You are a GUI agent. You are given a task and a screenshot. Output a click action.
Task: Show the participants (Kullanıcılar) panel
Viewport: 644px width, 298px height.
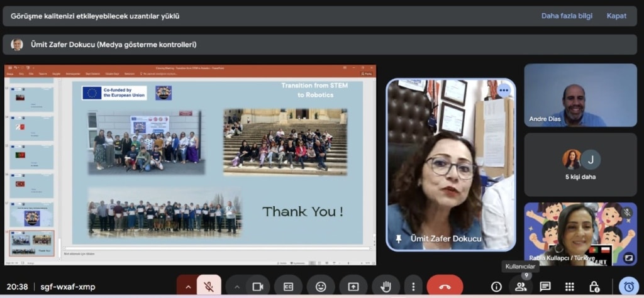point(521,287)
